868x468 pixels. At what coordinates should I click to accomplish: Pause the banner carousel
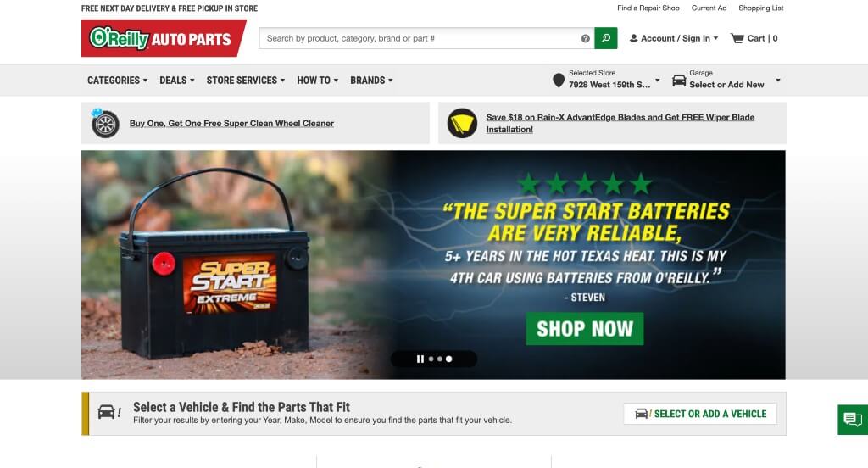[x=420, y=359]
